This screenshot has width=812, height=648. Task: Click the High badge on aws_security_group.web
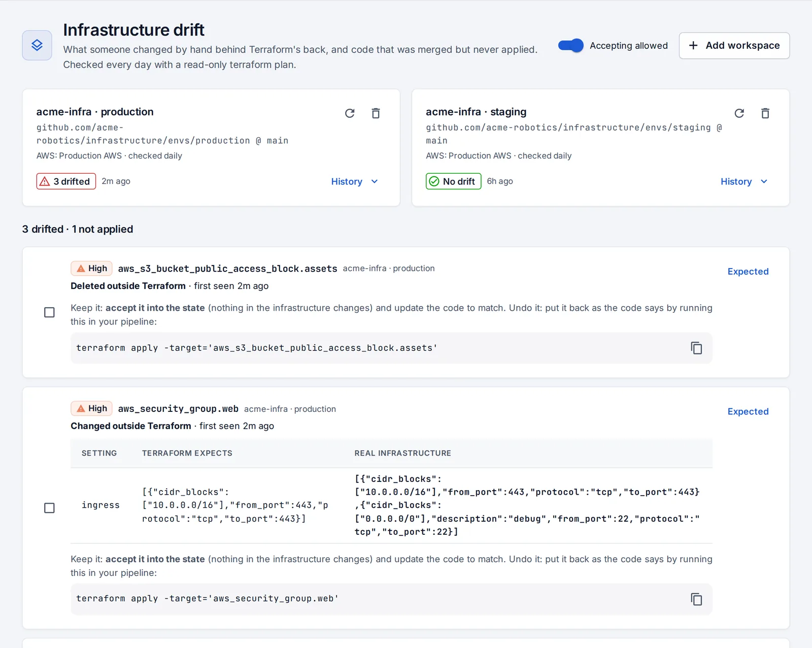[x=91, y=409]
